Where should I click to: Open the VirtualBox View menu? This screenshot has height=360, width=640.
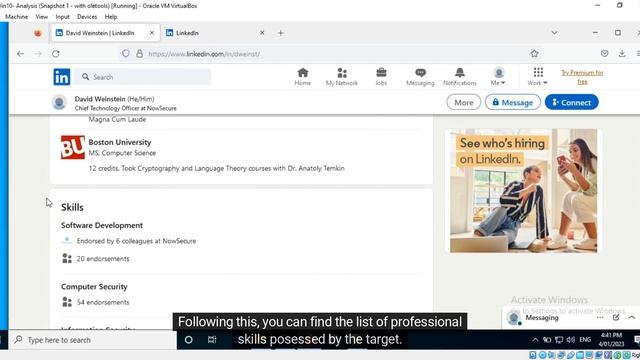pos(42,17)
